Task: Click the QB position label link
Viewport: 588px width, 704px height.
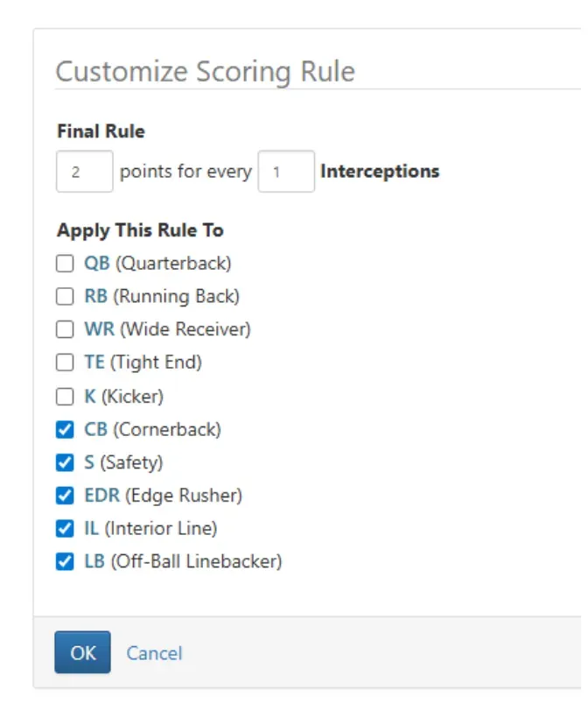Action: pos(96,264)
